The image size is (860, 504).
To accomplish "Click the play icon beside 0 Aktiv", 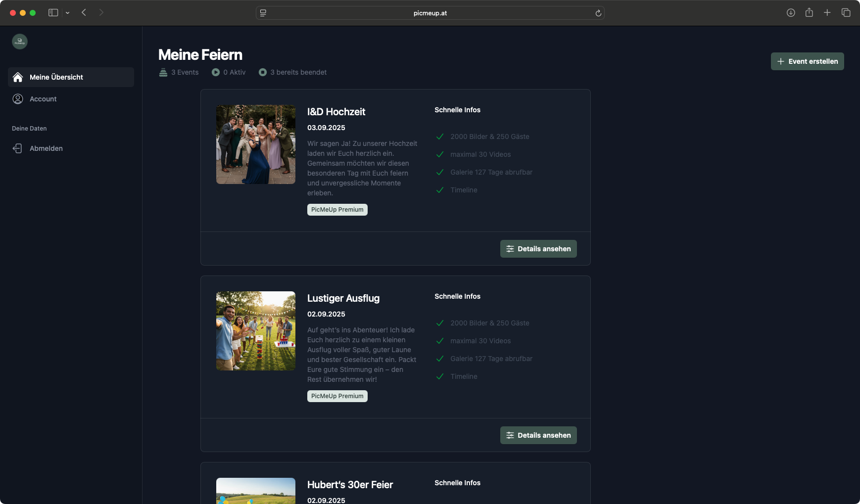I will coord(216,72).
